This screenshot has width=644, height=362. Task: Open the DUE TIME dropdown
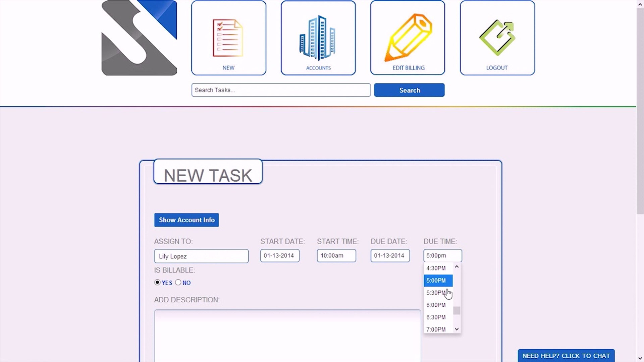(x=442, y=255)
